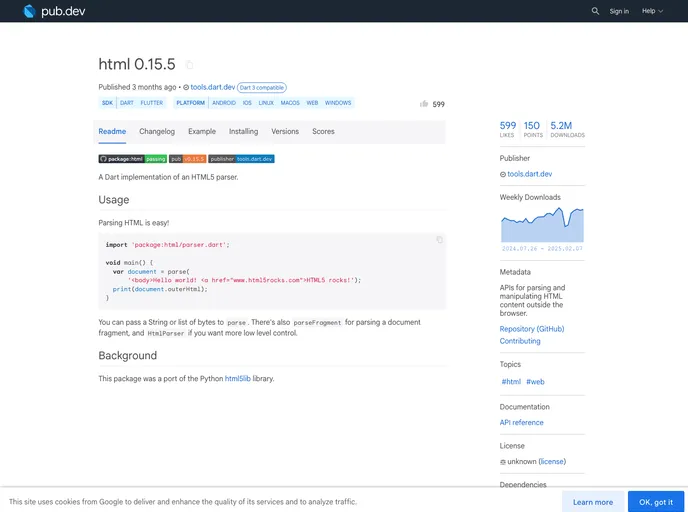
Task: Click the 599 LIKES score in sidebar
Action: [x=508, y=129]
